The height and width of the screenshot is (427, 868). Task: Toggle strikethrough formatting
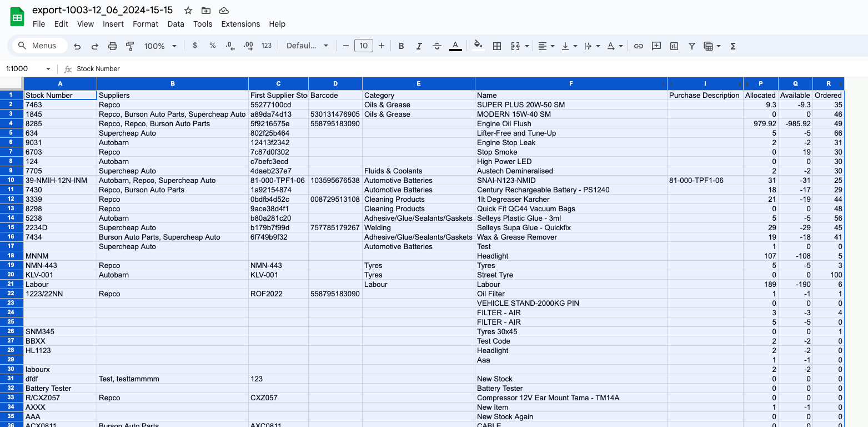(x=437, y=46)
